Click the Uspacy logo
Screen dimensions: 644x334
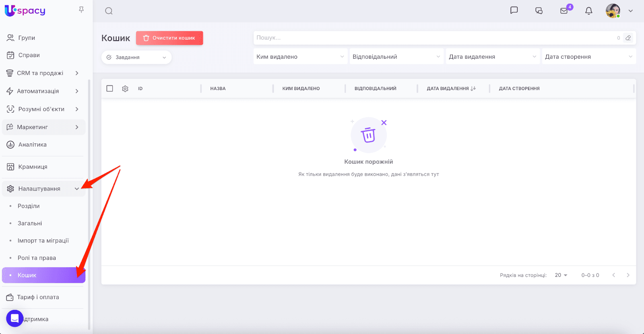point(25,10)
